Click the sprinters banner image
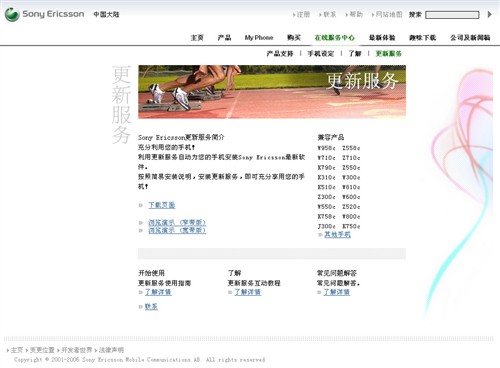The image size is (500, 368). click(272, 92)
